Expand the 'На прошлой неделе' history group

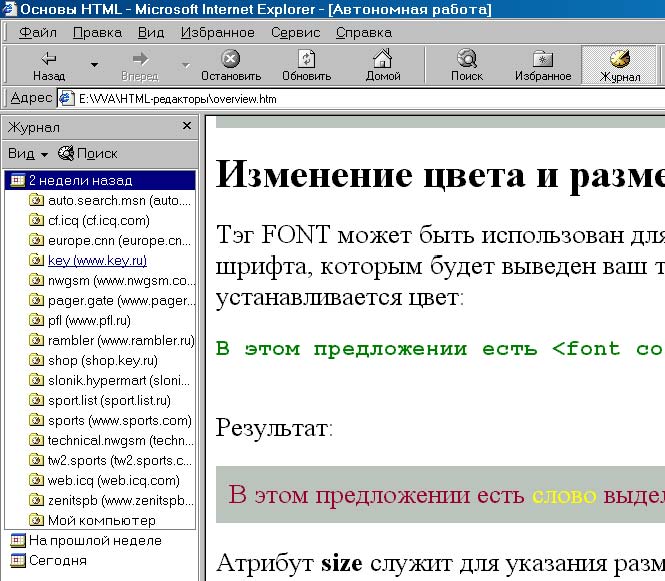pos(86,540)
